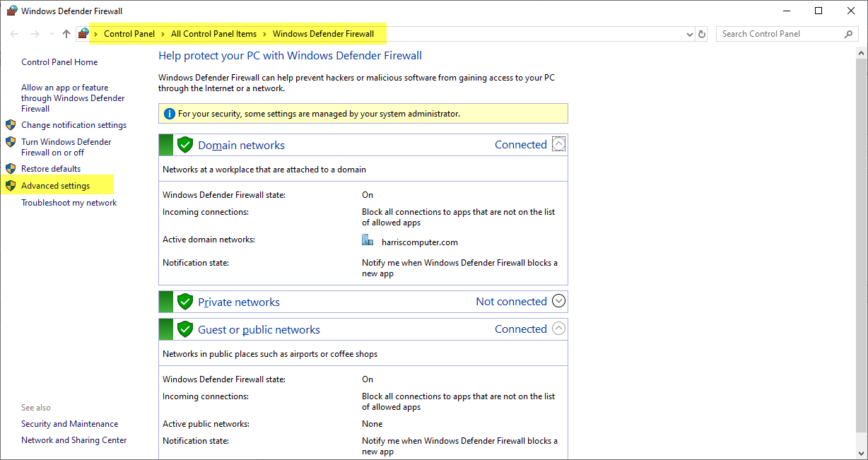Click the green shield beside Guest or public networks
868x460 pixels.
pos(185,329)
